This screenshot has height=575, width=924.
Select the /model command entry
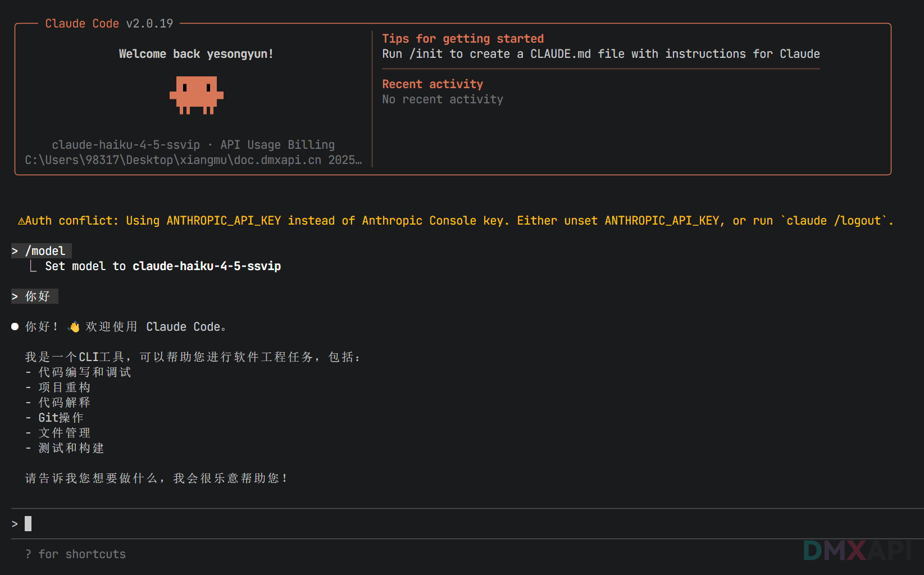pos(45,251)
